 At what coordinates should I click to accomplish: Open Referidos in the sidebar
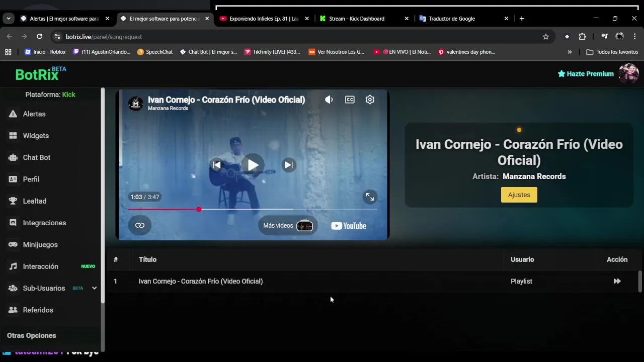38,310
